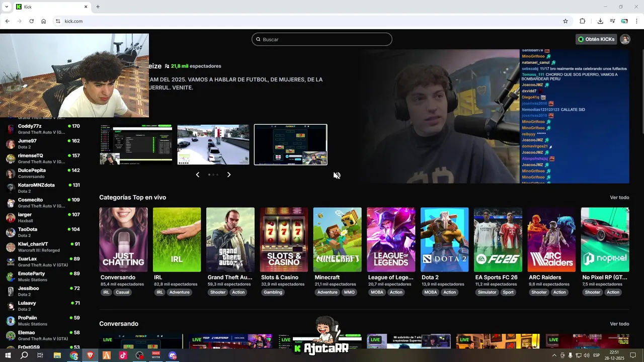
Task: Open the Kick user avatar menu
Action: [625, 39]
